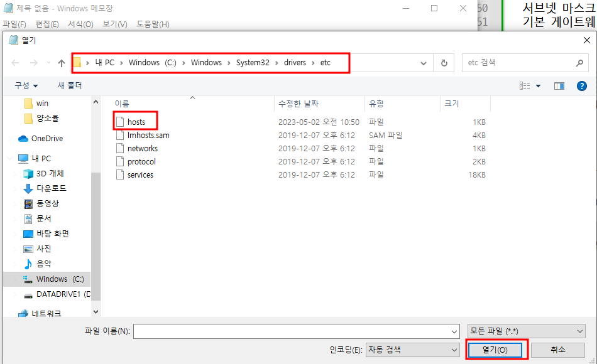Image resolution: width=597 pixels, height=364 pixels.
Task: Open the 구성 organize menu
Action: pos(26,86)
